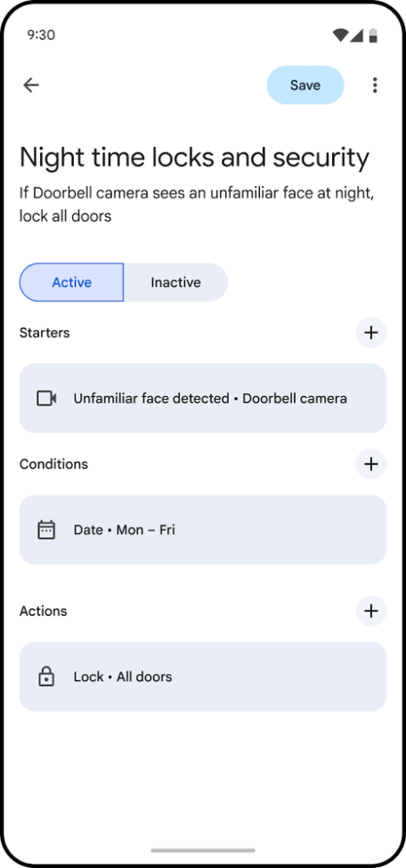
Task: Tap the Wi-Fi status icon
Action: click(340, 36)
